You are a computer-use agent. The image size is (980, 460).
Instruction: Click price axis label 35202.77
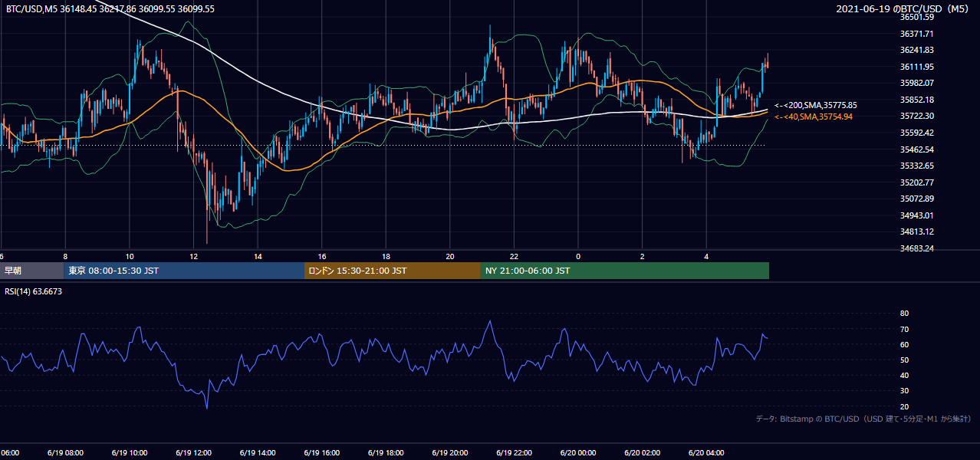click(x=916, y=182)
